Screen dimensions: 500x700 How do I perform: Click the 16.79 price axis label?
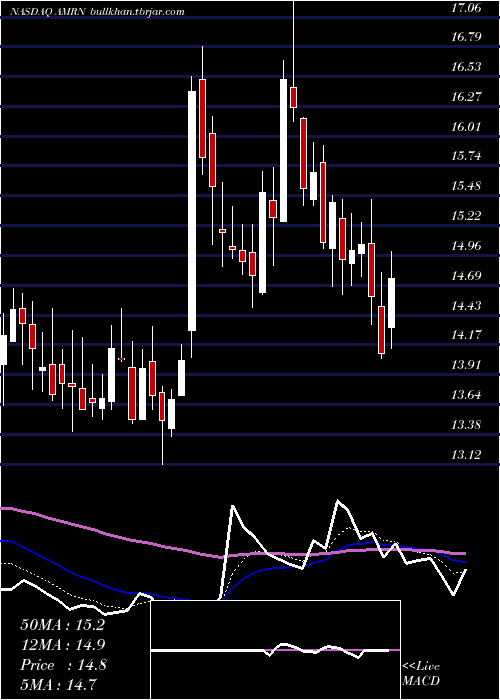click(x=467, y=36)
